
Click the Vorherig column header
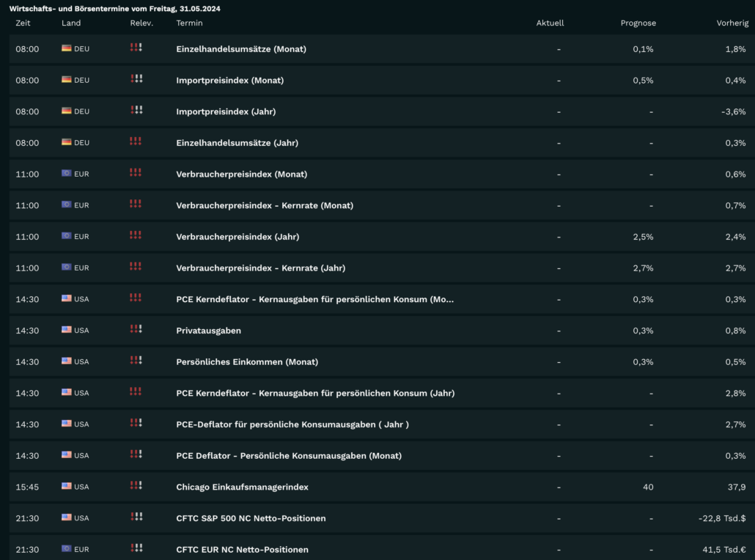tap(732, 23)
